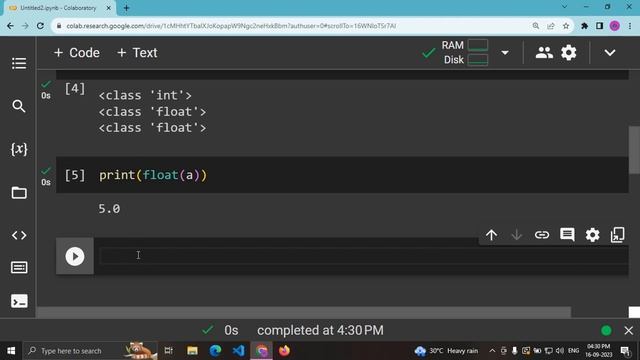Show hidden system tray icons
The width and height of the screenshot is (640, 360).
pos(492,351)
